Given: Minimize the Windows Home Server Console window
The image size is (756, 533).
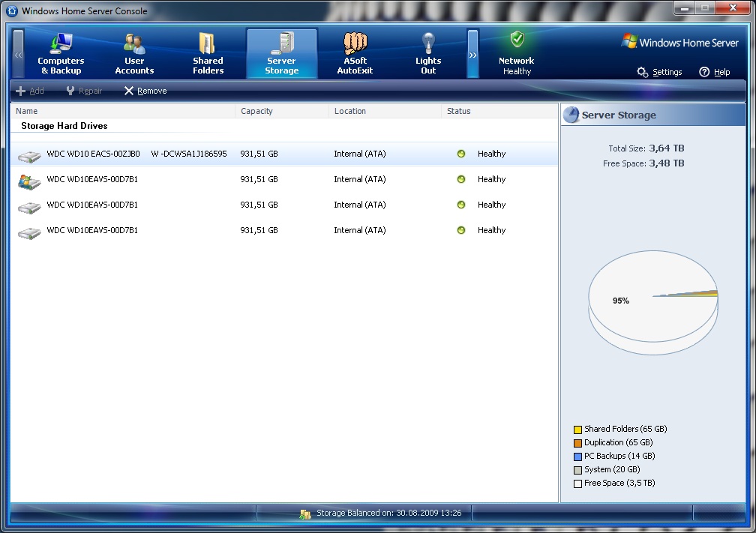Looking at the screenshot, I should (684, 8).
